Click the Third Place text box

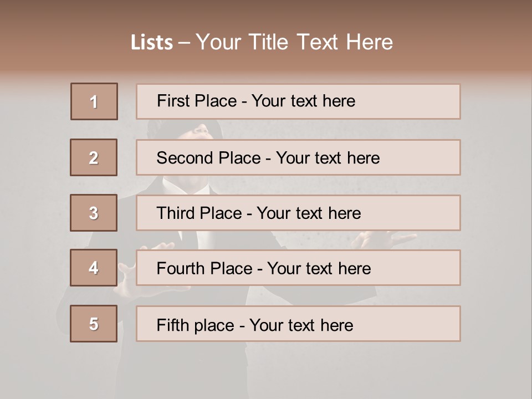[x=298, y=213]
